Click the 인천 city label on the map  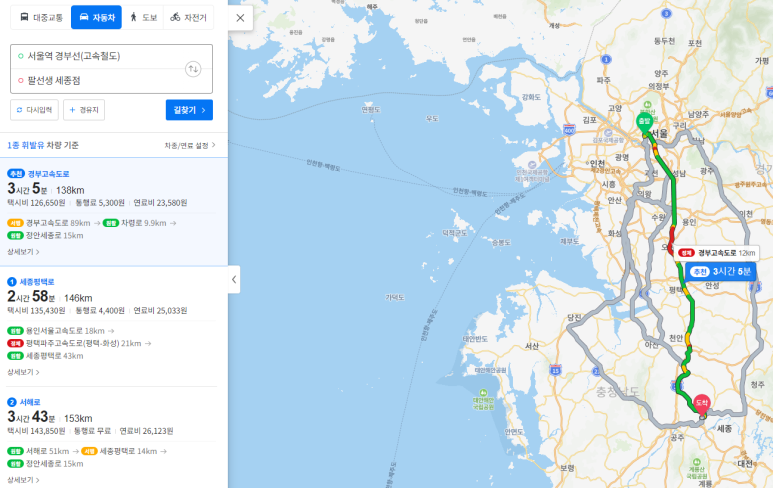597,163
